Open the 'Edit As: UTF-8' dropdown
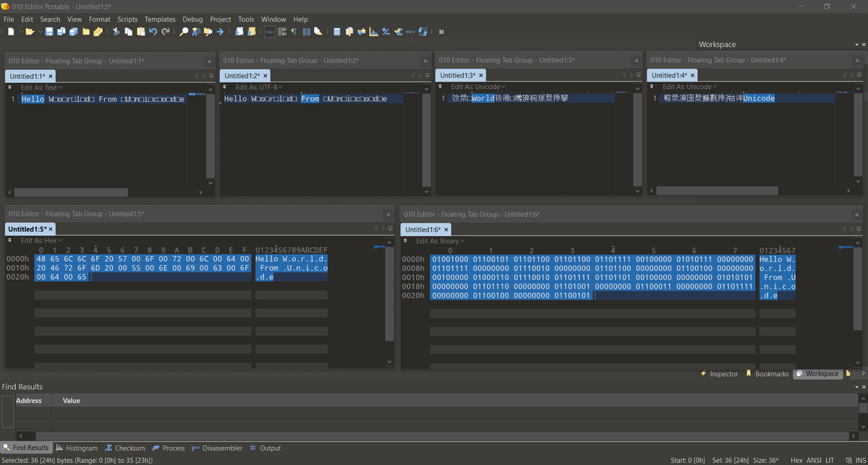 [259, 88]
